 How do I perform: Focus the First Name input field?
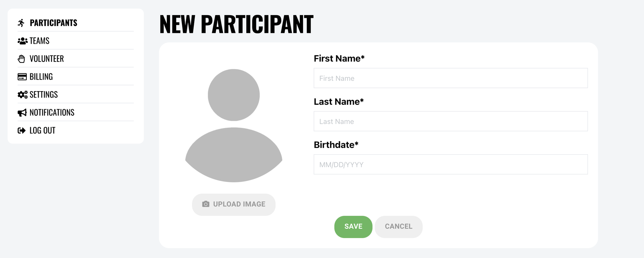coord(450,78)
